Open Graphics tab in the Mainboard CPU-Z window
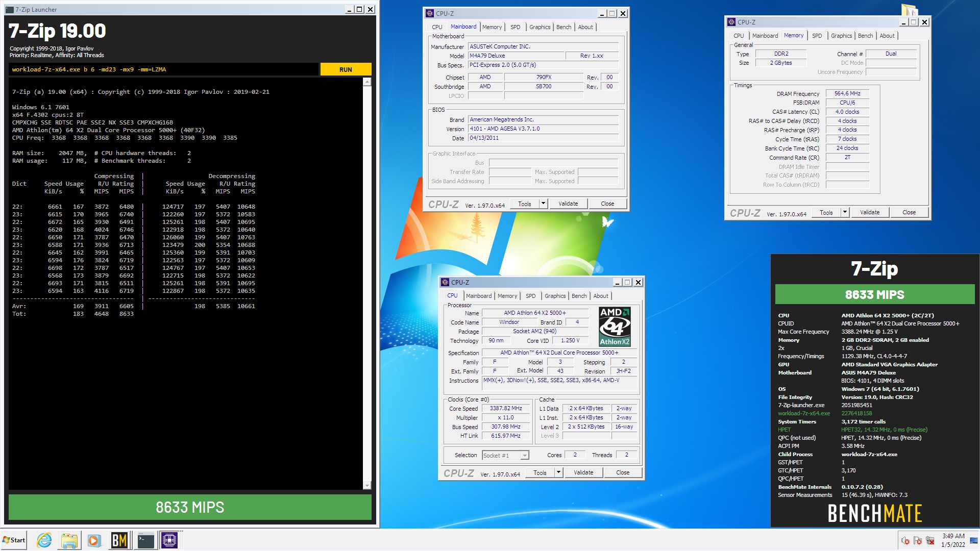Image resolution: width=980 pixels, height=551 pixels. tap(540, 28)
